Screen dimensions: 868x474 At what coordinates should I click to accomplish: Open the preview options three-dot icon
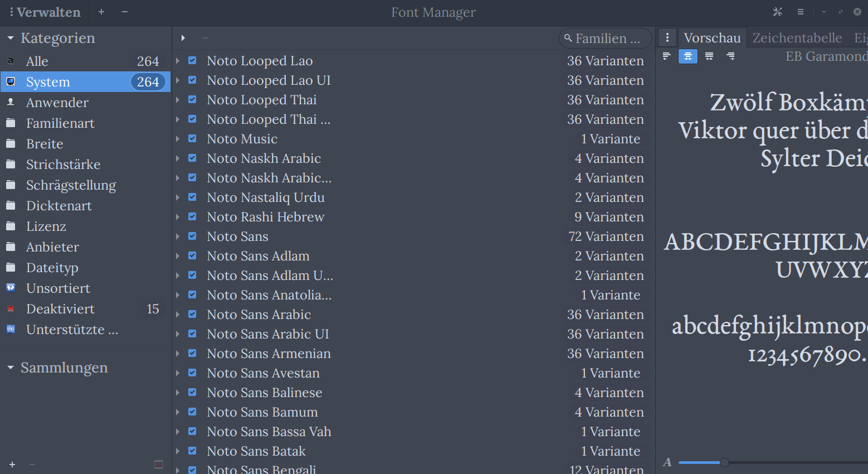667,37
